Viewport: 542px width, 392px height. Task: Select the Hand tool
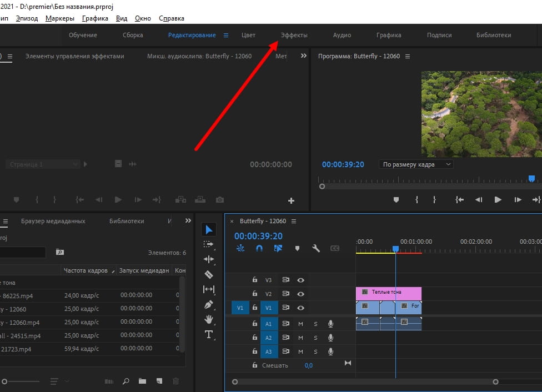[x=209, y=319]
